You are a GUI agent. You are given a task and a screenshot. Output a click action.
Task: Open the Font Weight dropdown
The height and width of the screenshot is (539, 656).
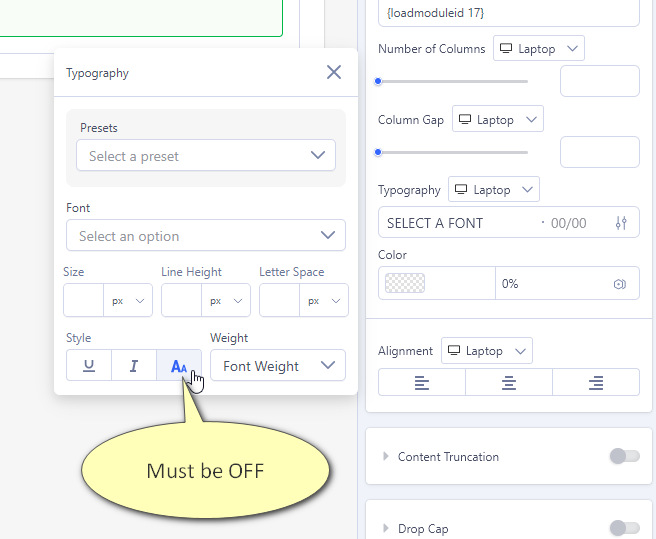[x=278, y=366]
